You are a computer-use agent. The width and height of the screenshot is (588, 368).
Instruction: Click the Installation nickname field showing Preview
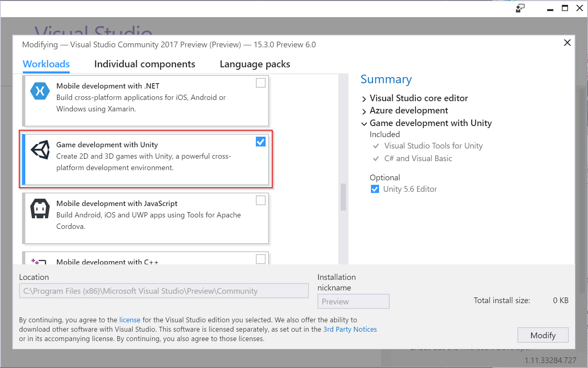[x=353, y=301]
